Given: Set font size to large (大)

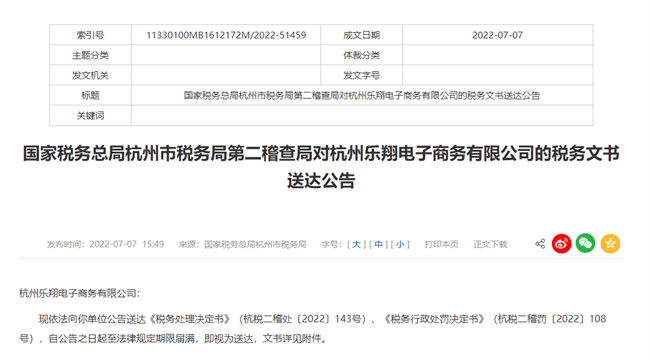Looking at the screenshot, I should [356, 244].
